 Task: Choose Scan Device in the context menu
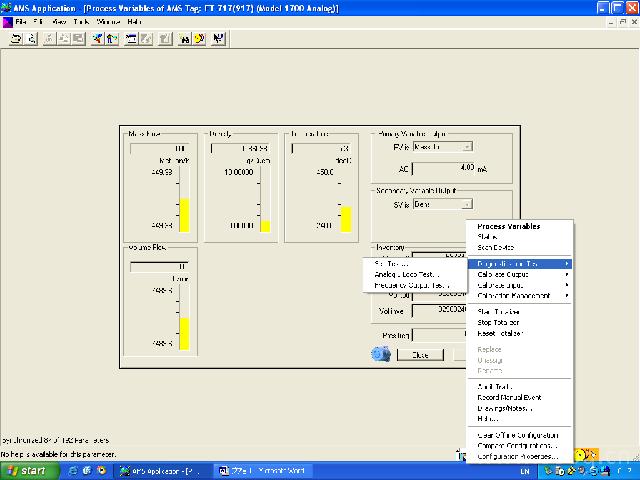tap(496, 247)
